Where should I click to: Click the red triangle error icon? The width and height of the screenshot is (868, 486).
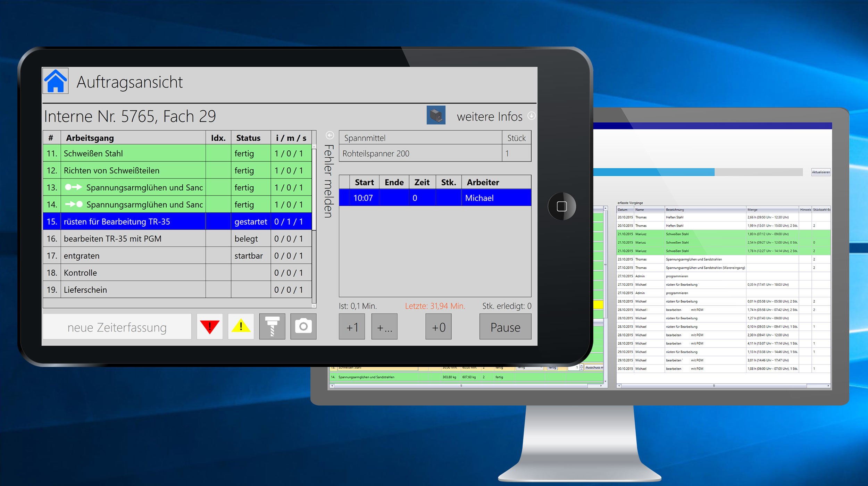[x=209, y=326]
